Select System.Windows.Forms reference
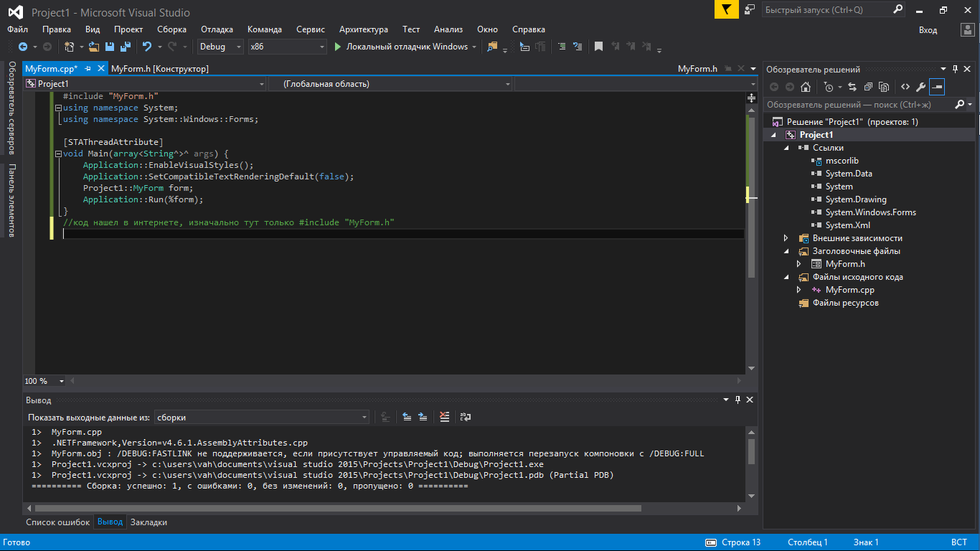The height and width of the screenshot is (551, 980). point(870,212)
